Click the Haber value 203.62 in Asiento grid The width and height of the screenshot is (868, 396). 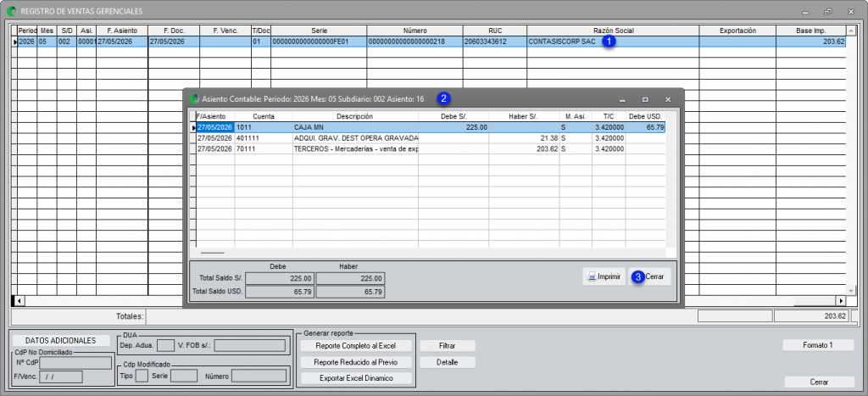[x=524, y=149]
